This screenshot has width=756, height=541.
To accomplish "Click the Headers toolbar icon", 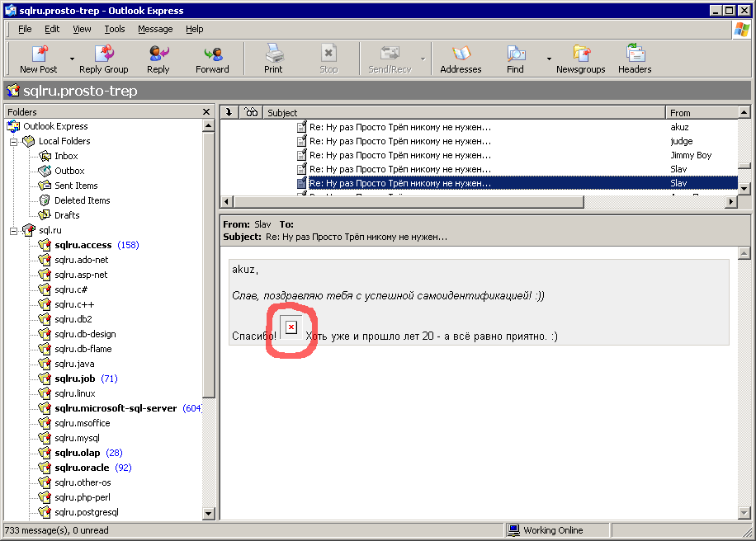I will 635,54.
